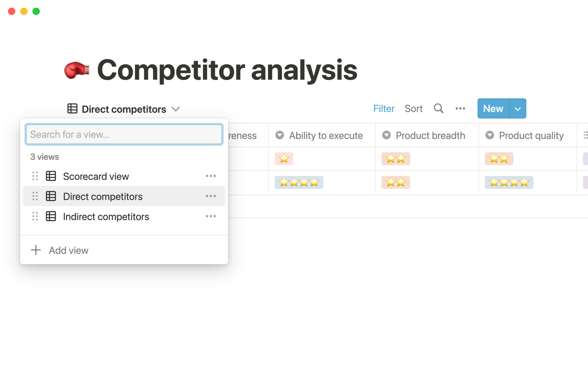Click the drag handle beside Scorecard view

35,176
